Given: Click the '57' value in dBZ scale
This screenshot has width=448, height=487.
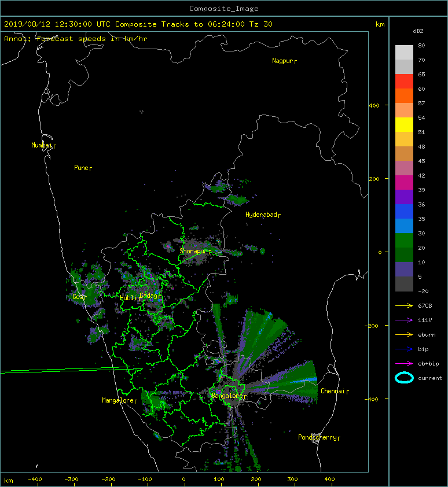Looking at the screenshot, I should 421,104.
